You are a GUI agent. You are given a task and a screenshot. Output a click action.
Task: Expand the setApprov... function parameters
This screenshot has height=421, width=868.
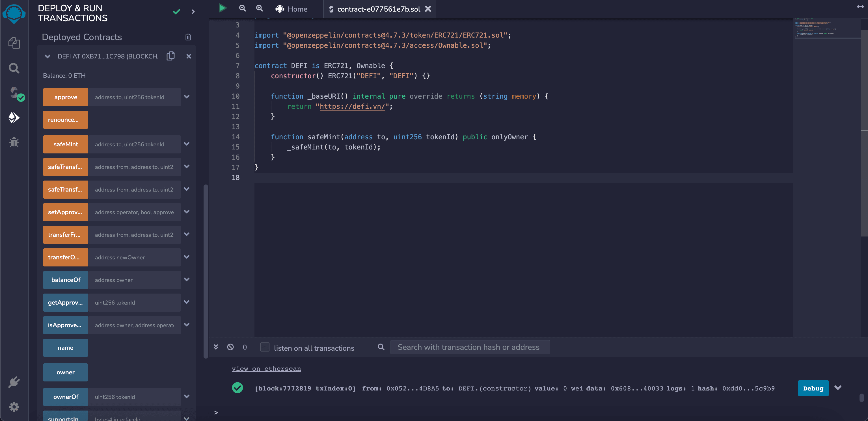[187, 212]
